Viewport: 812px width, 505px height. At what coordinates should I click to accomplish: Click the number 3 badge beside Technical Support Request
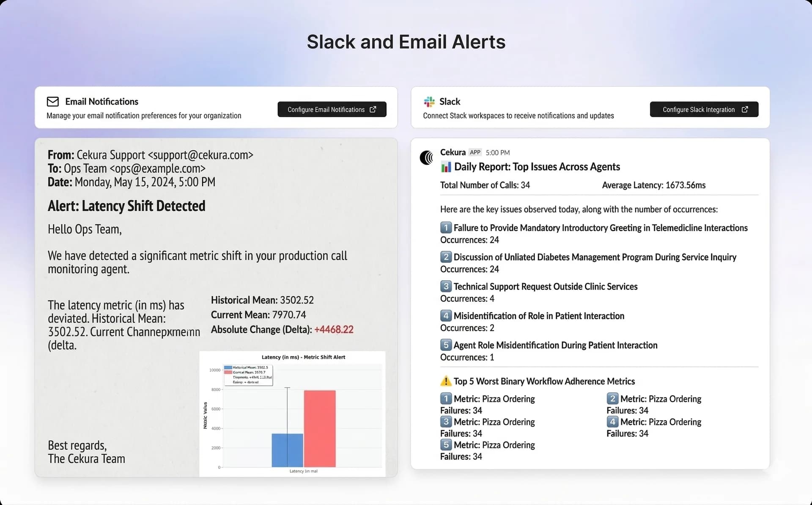pyautogui.click(x=446, y=287)
